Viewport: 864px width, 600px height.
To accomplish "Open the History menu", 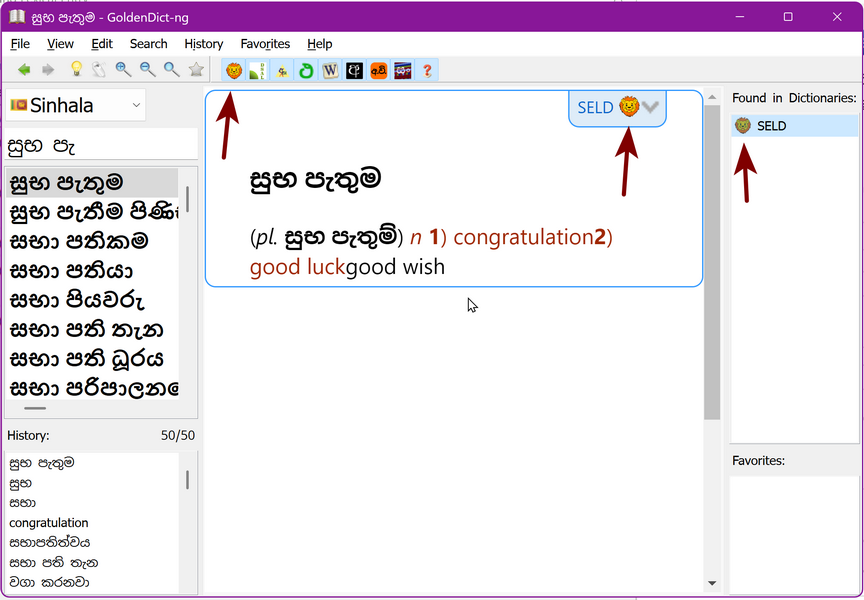I will coord(203,44).
